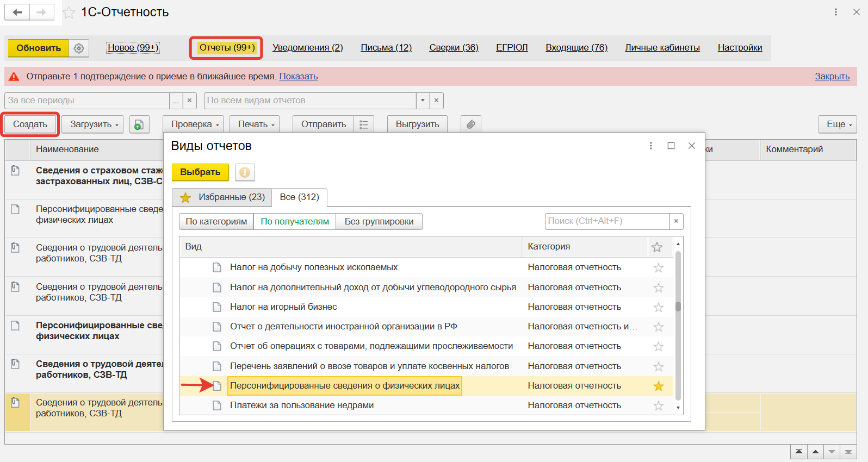Screen dimensions: 868x462
Task: Open the Настройки section
Action: (x=740, y=48)
